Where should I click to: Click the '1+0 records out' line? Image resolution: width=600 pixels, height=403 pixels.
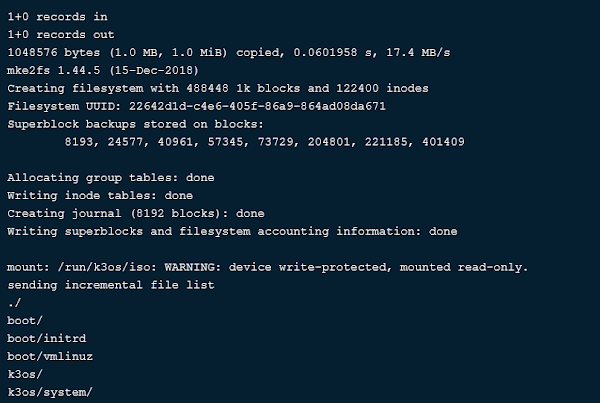pyautogui.click(x=61, y=35)
